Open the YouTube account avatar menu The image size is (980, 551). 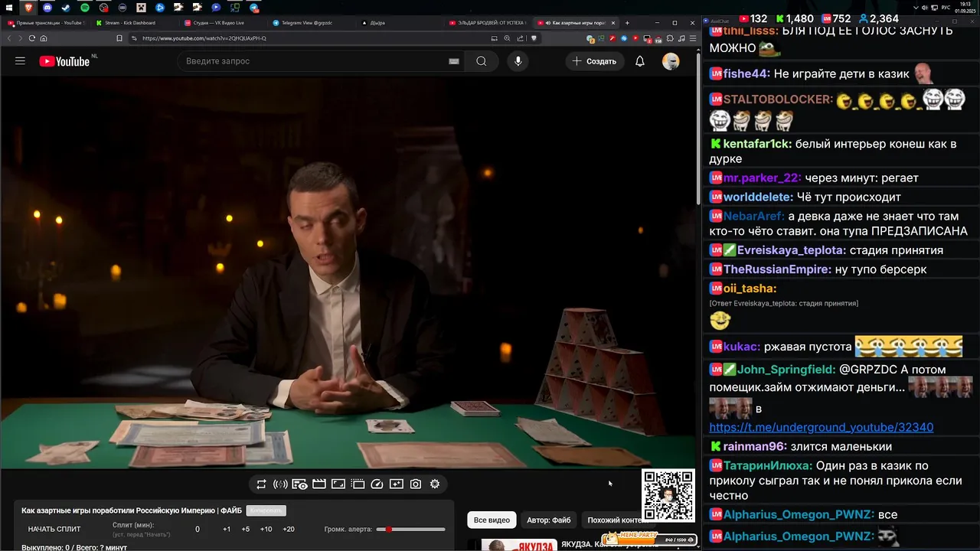pyautogui.click(x=671, y=61)
